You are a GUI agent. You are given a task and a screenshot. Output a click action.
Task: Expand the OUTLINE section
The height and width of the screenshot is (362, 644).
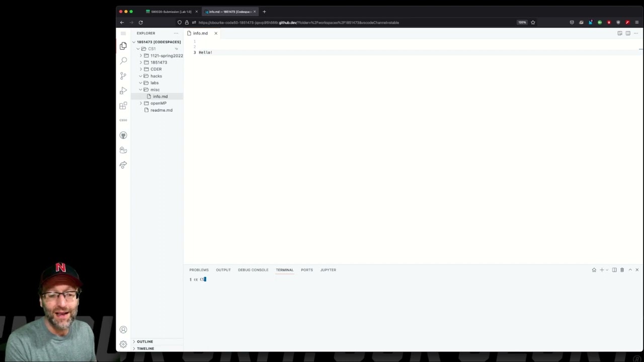pyautogui.click(x=144, y=341)
